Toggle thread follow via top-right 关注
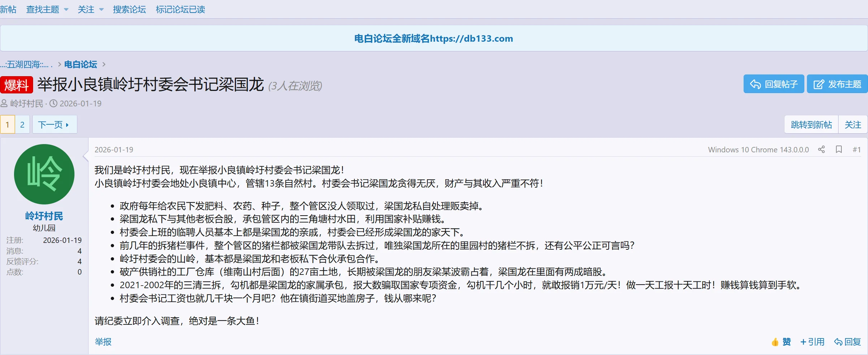The width and height of the screenshot is (868, 355). (x=853, y=124)
